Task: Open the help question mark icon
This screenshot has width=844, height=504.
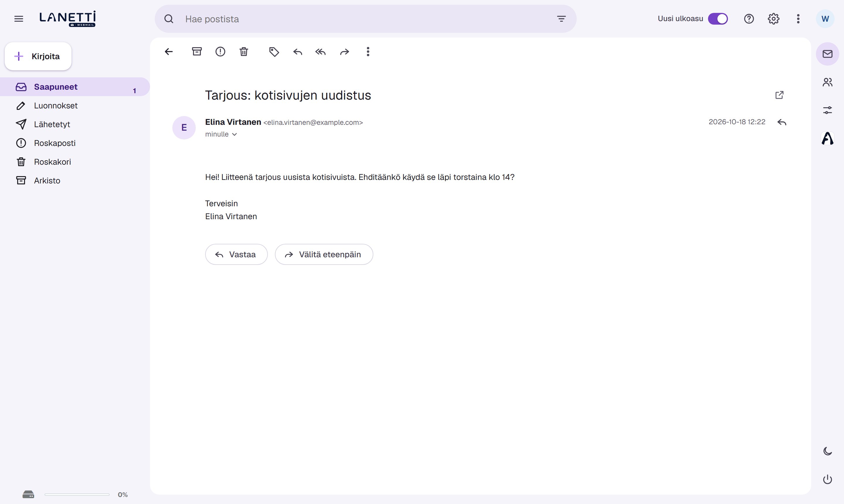Action: pos(749,19)
